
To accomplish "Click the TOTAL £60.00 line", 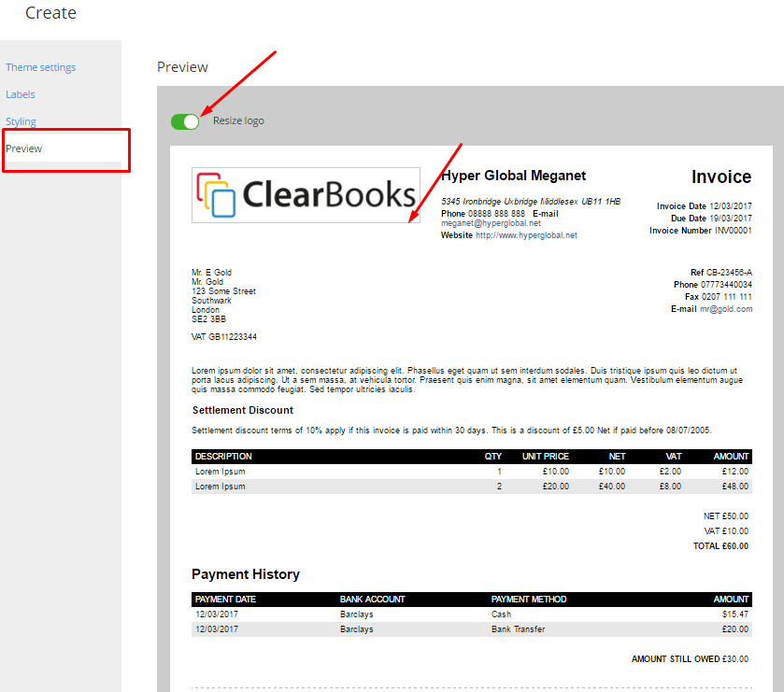I will tap(720, 546).
